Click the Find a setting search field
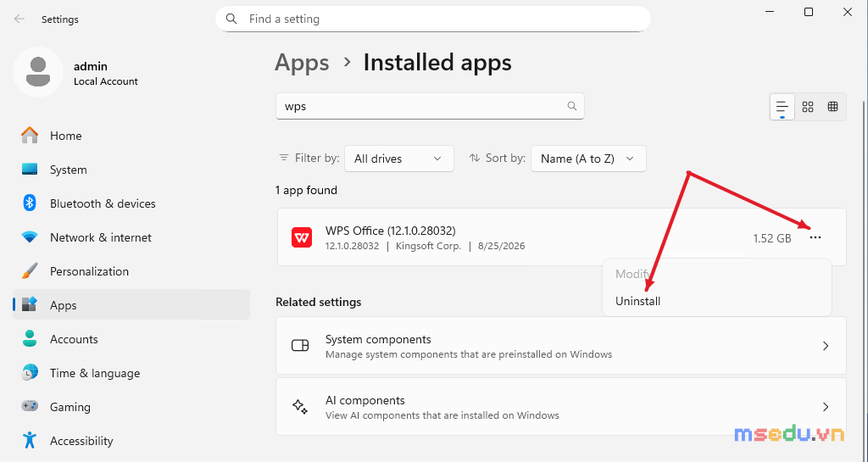This screenshot has width=868, height=462. pos(433,19)
